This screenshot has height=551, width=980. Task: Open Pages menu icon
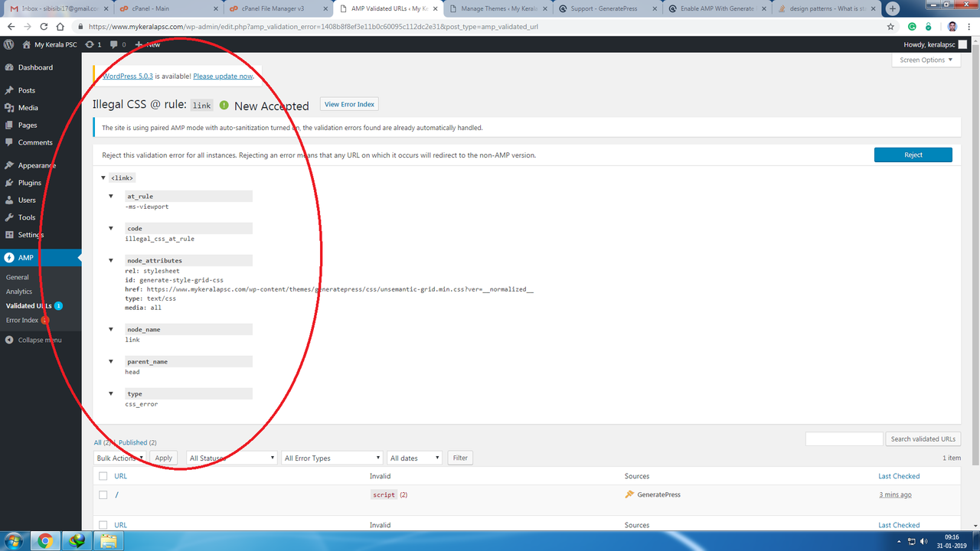tap(9, 125)
